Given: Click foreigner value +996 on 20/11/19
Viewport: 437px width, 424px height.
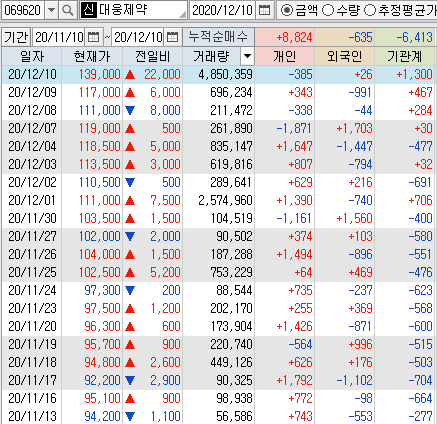Looking at the screenshot, I should [x=360, y=344].
